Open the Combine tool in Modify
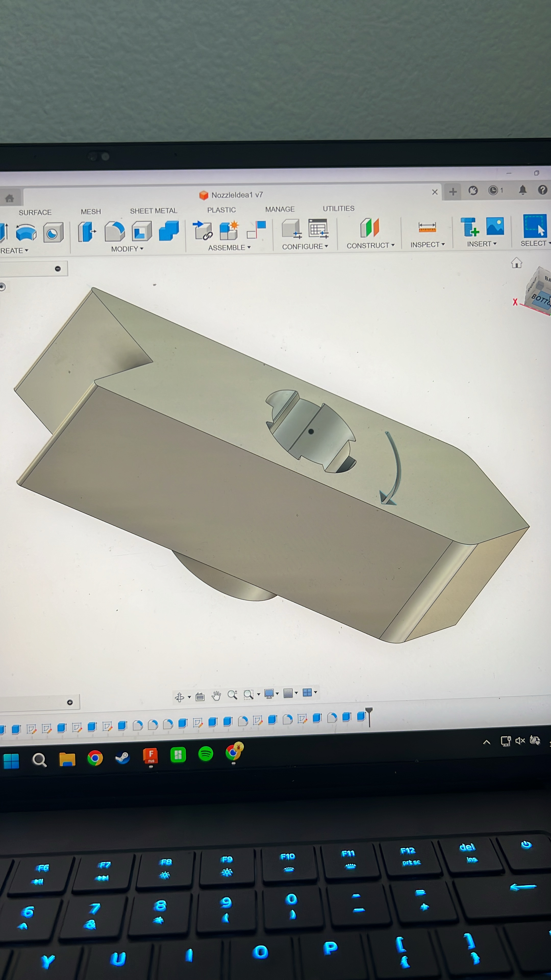Image resolution: width=551 pixels, height=980 pixels. (169, 230)
